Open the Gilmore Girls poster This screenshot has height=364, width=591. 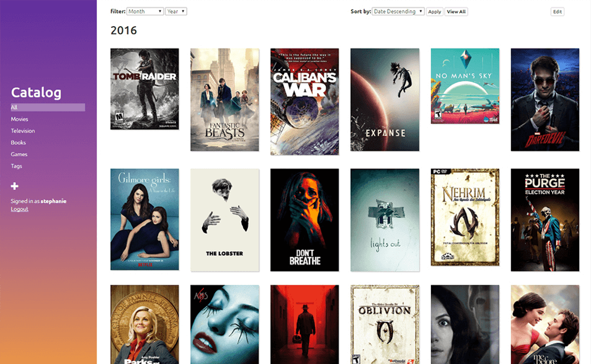tap(144, 220)
